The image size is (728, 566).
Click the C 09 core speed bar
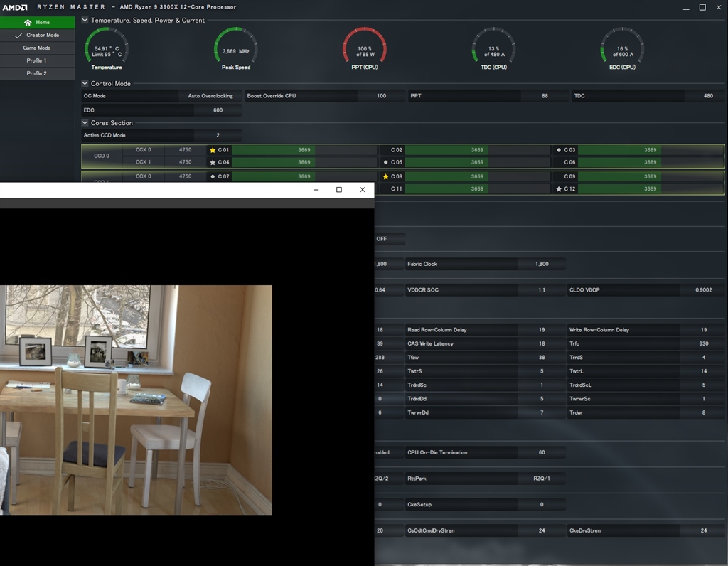pyautogui.click(x=650, y=176)
